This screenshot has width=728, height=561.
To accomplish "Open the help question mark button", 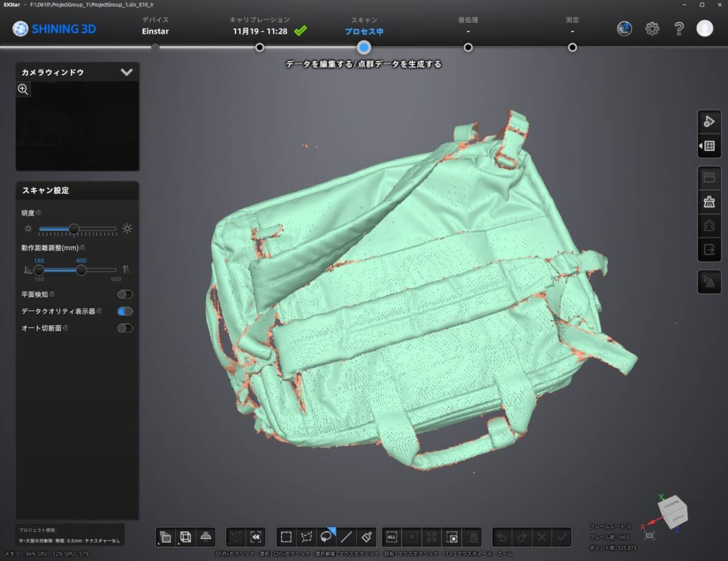I will coord(679,29).
